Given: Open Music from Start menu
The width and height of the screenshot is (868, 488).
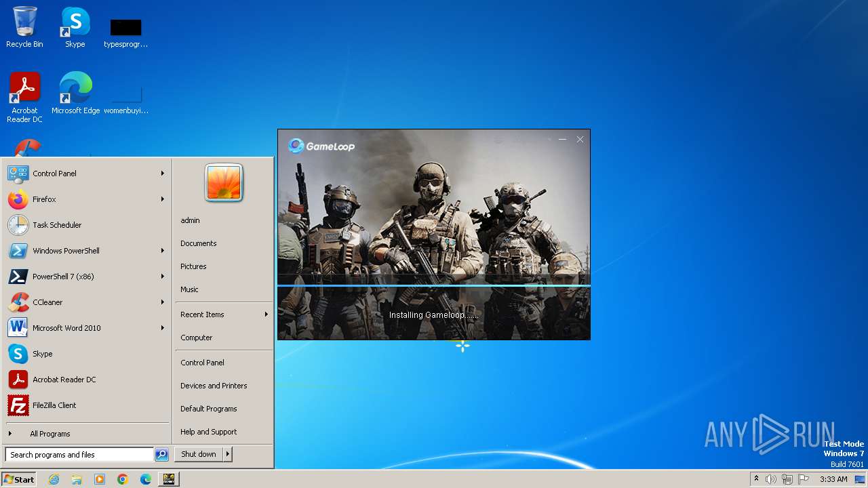Looking at the screenshot, I should pyautogui.click(x=224, y=289).
